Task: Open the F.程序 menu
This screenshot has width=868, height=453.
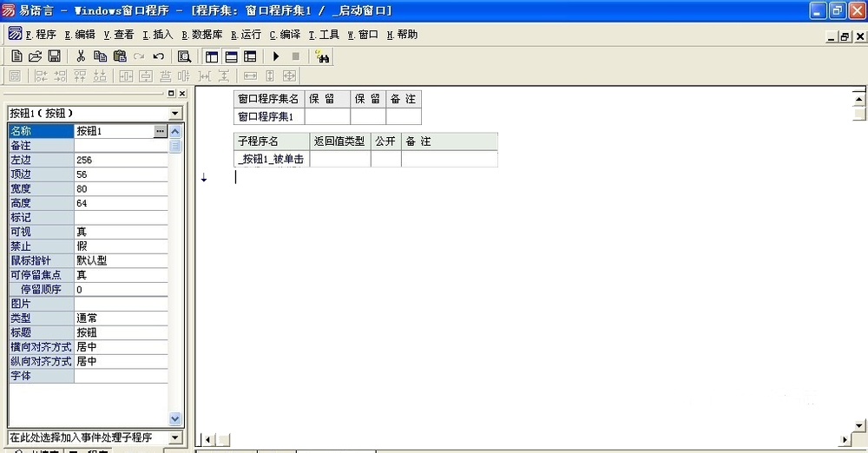Action: (41, 35)
